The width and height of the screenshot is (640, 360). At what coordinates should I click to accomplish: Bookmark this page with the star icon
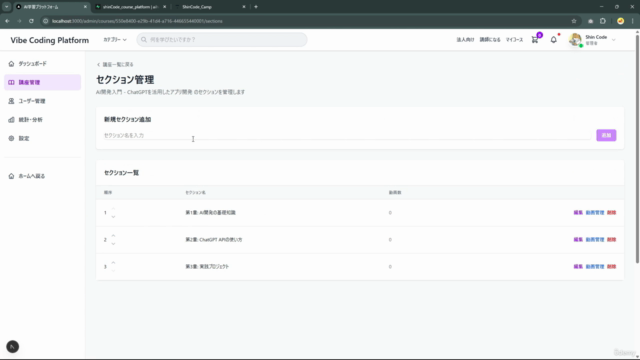pos(574,21)
